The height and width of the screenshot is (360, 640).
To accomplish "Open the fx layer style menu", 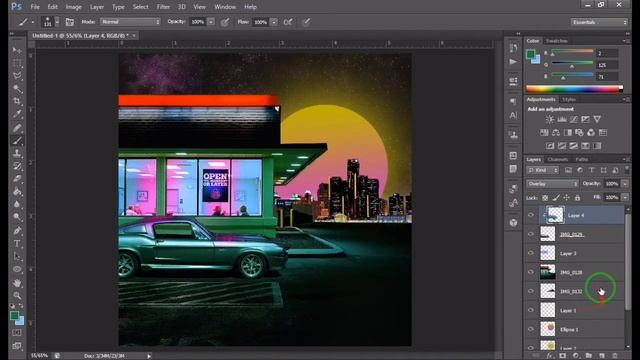I will pyautogui.click(x=549, y=356).
